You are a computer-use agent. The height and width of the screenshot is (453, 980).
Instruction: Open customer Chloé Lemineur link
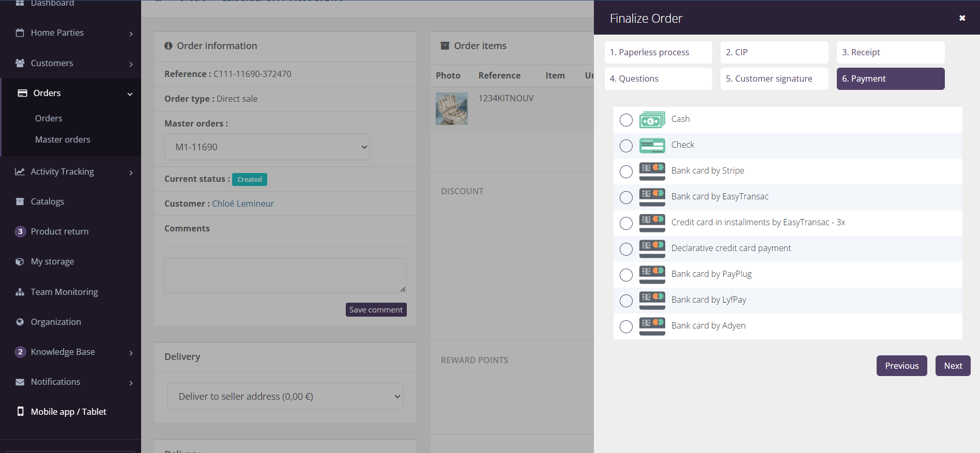242,204
